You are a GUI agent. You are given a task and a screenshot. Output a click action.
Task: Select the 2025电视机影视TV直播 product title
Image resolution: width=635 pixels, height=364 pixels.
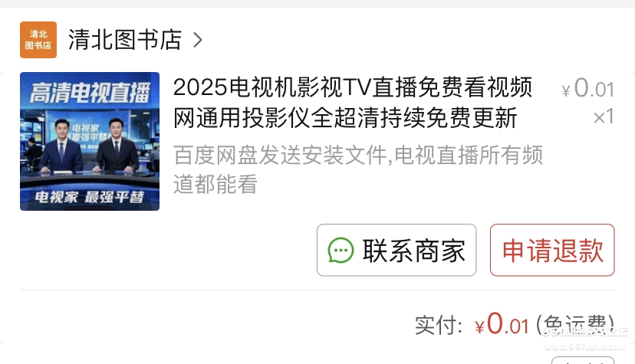(x=352, y=103)
